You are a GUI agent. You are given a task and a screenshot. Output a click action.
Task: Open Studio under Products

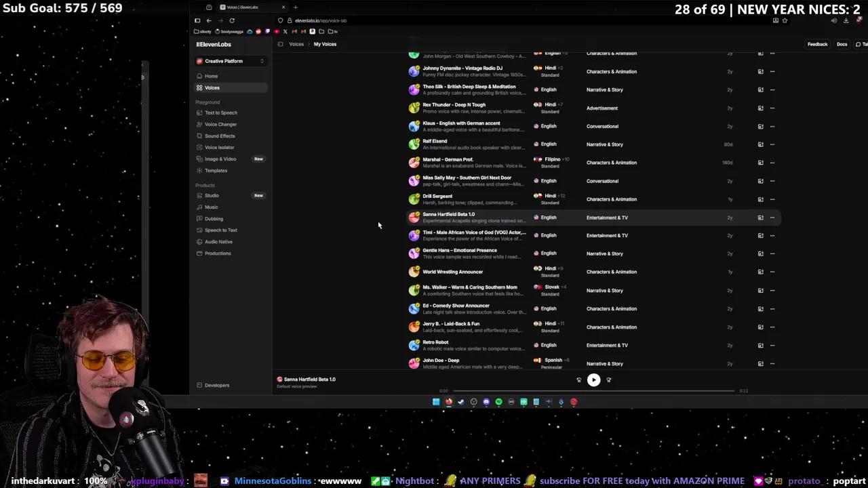point(212,195)
